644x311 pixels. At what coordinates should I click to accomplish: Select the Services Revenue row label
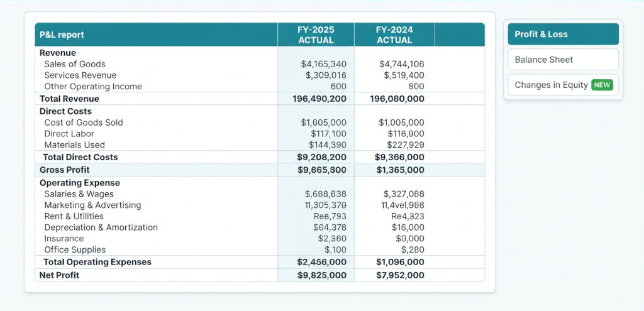point(80,75)
